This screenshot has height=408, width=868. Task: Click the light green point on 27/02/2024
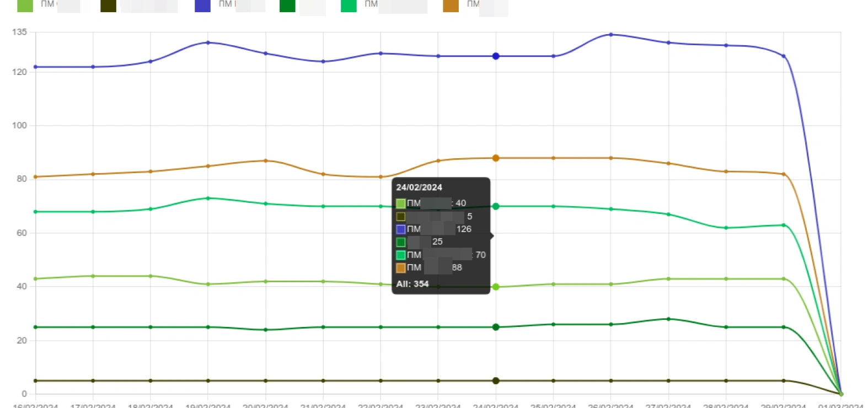click(668, 279)
